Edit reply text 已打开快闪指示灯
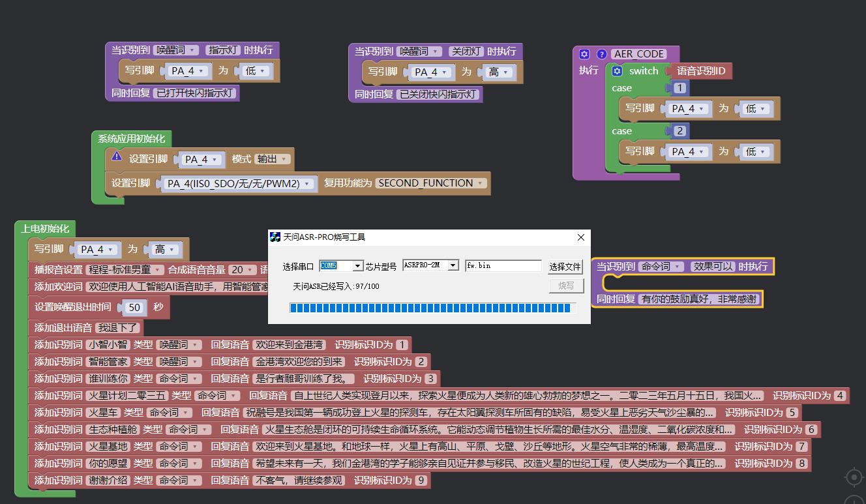 195,93
